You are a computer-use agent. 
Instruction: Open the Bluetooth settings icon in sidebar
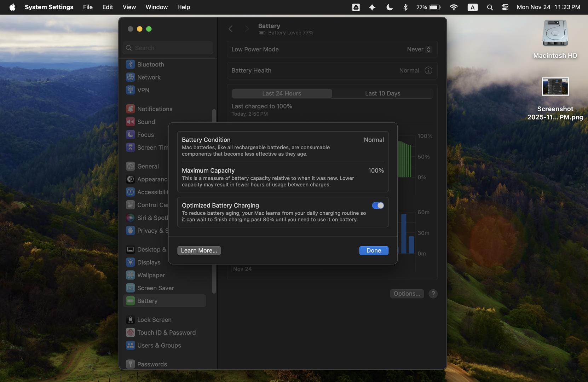131,64
